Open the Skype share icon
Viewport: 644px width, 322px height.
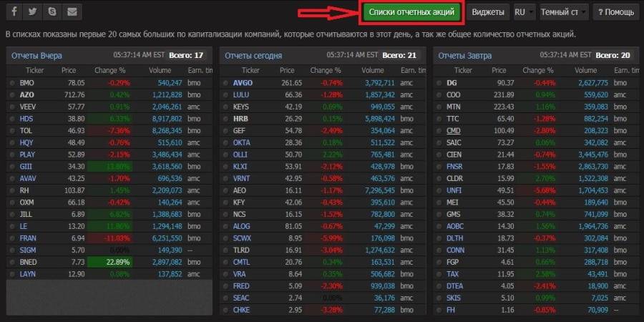(x=52, y=12)
